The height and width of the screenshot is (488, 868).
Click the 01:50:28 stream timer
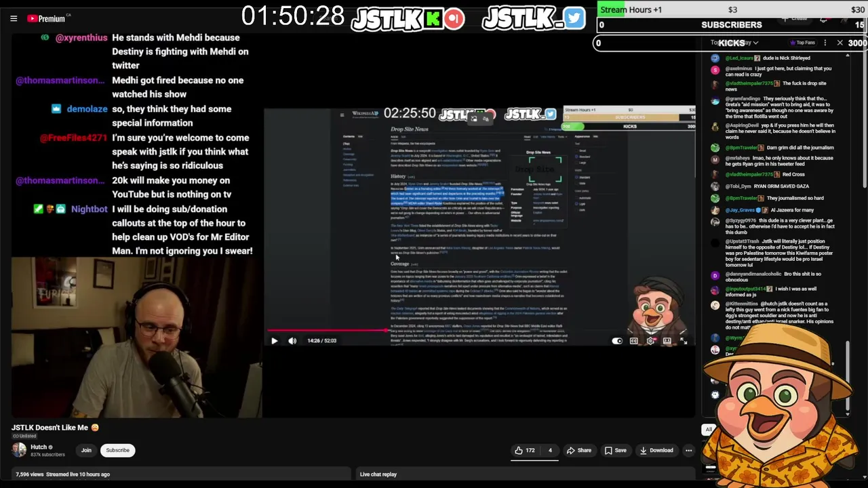[x=293, y=16]
